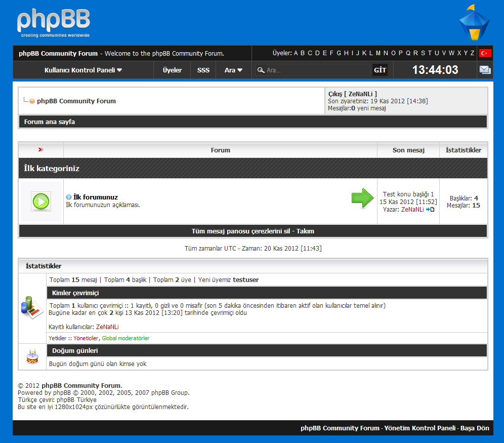This screenshot has width=504, height=443.
Task: Open Powered by phpBB link
Action: pos(62,393)
